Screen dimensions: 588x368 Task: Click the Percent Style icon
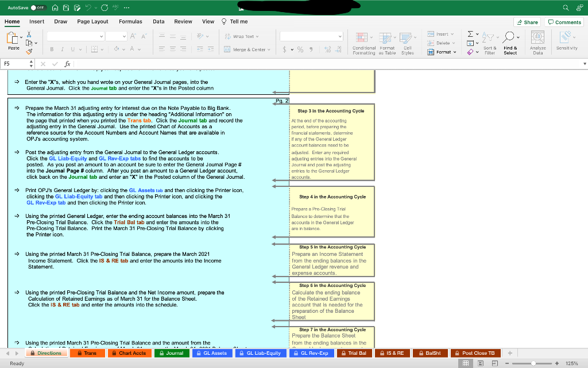click(300, 49)
